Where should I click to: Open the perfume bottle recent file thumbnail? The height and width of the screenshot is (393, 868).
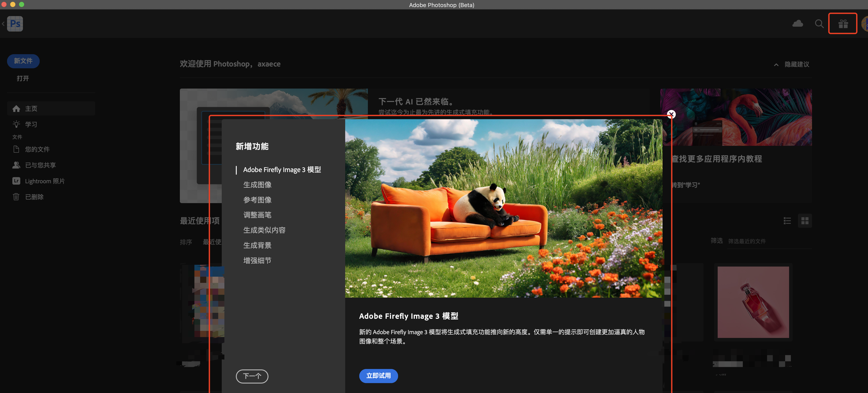click(x=753, y=302)
